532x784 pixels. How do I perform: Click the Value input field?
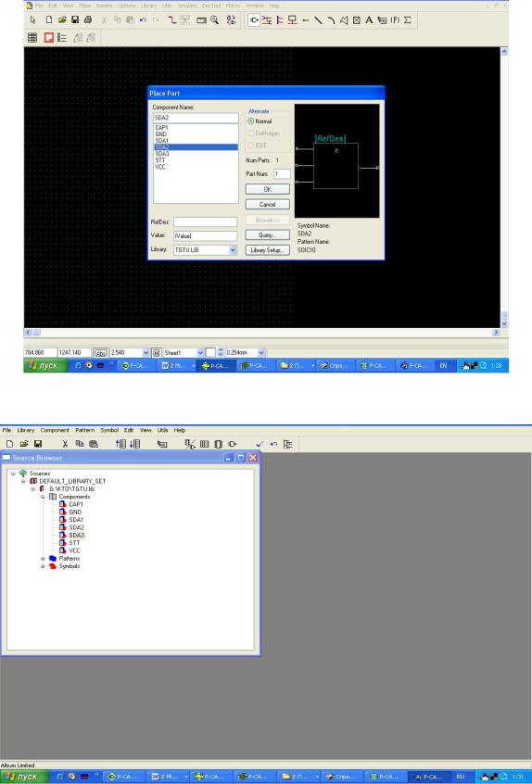click(206, 235)
